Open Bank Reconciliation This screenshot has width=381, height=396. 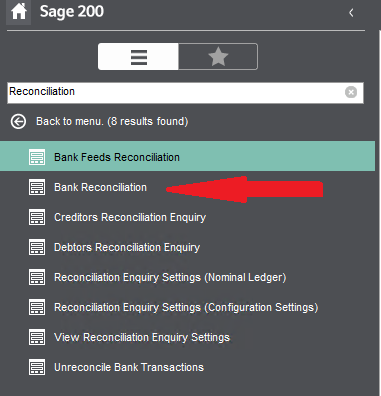tap(100, 187)
